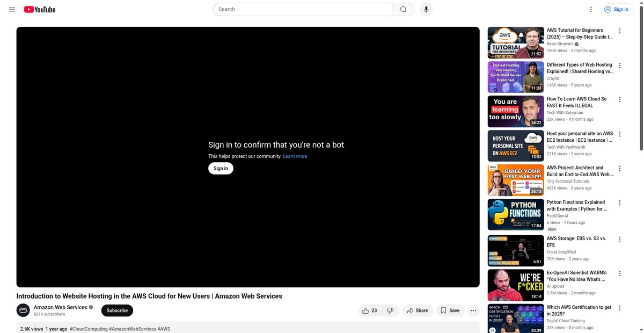This screenshot has width=644, height=333.
Task: Click the 2.6K views description text
Action: click(x=32, y=329)
